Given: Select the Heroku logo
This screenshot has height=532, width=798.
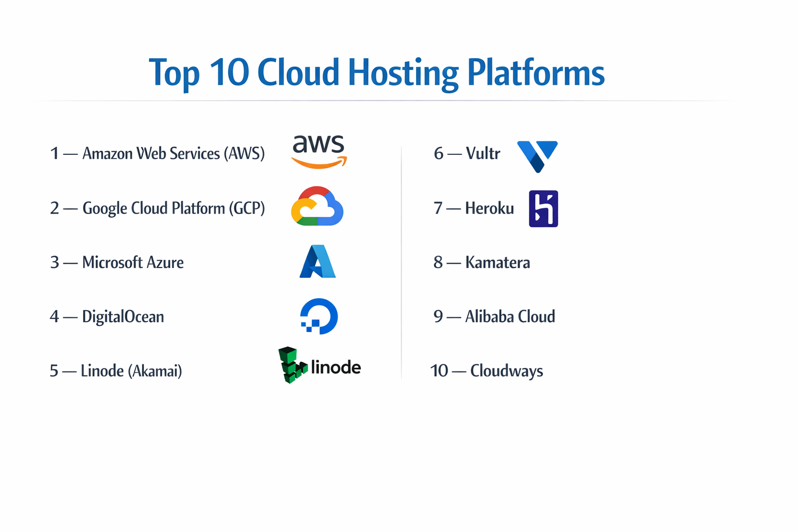Looking at the screenshot, I should pos(543,208).
